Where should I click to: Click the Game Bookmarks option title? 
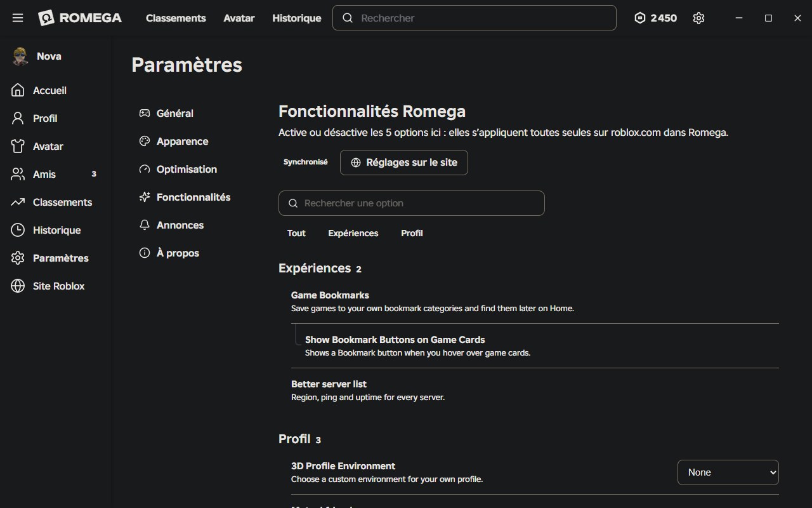[x=330, y=295]
